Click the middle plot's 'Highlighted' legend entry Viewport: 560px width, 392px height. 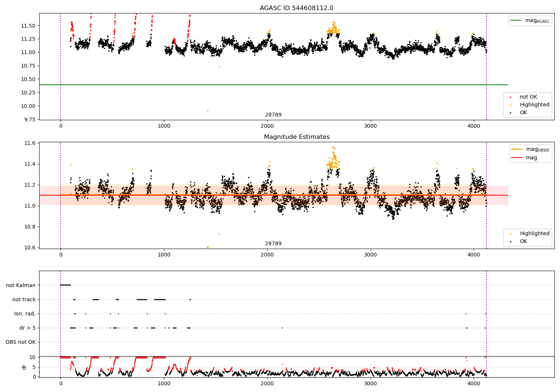(535, 234)
